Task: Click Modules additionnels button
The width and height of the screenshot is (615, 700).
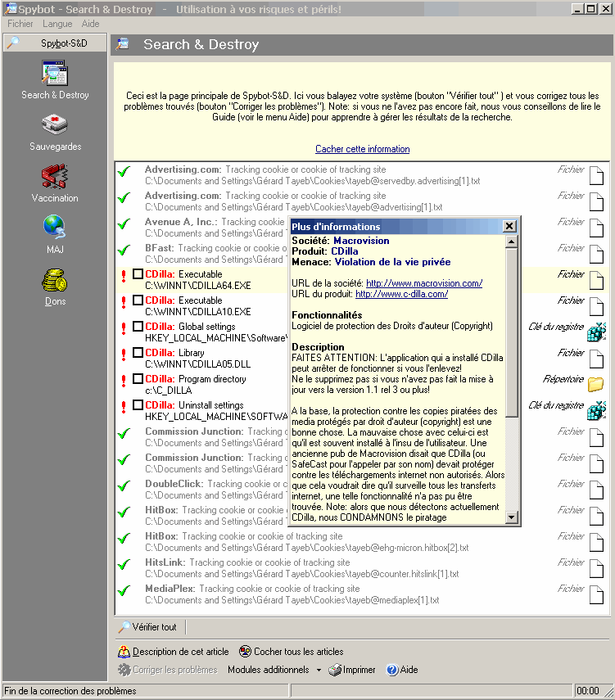Action: (x=269, y=670)
